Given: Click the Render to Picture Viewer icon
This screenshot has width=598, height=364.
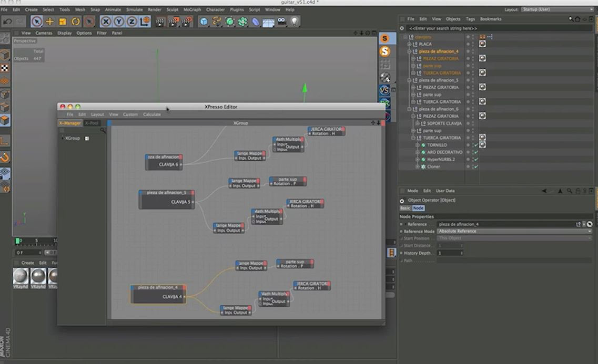Looking at the screenshot, I should (174, 22).
